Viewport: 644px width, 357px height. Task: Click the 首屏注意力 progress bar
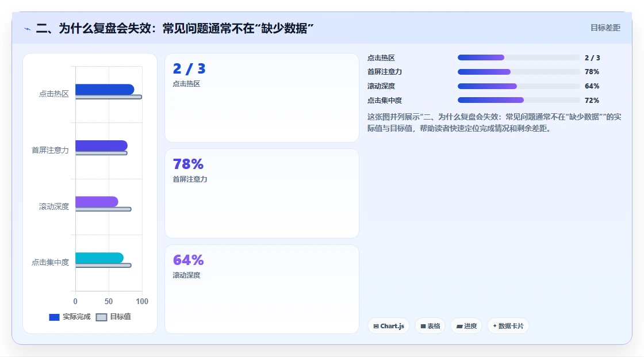pyautogui.click(x=519, y=72)
